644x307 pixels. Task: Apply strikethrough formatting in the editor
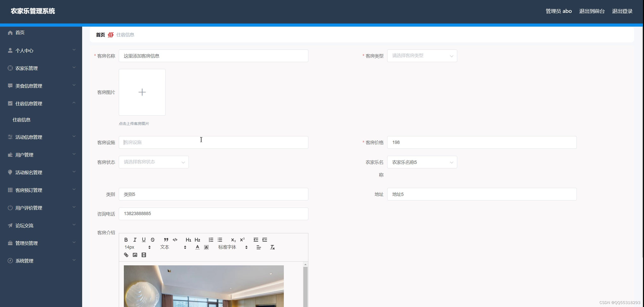pos(152,240)
